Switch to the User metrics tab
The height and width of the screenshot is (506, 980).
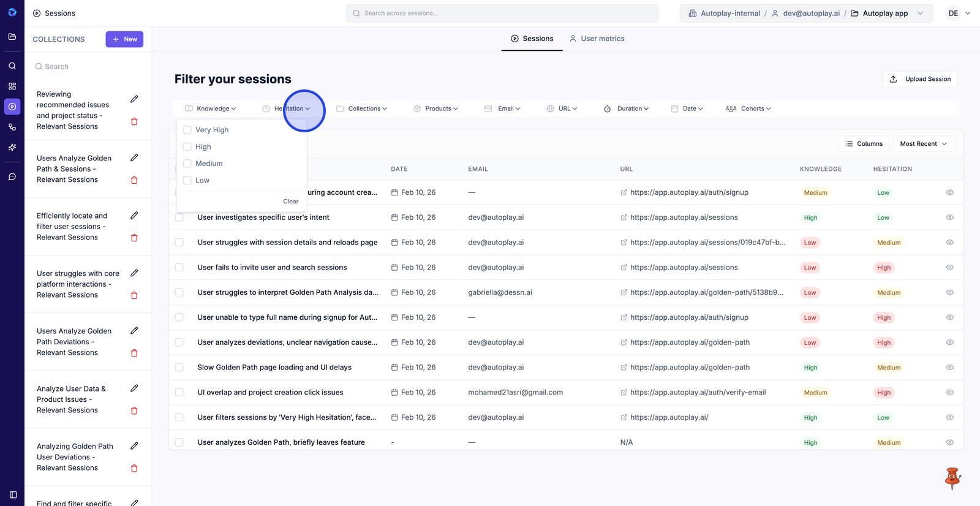click(x=597, y=39)
